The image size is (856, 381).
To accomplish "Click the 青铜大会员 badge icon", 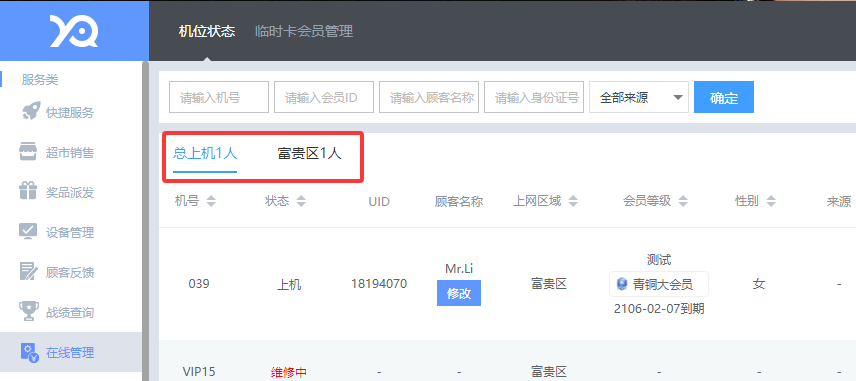I will (621, 284).
